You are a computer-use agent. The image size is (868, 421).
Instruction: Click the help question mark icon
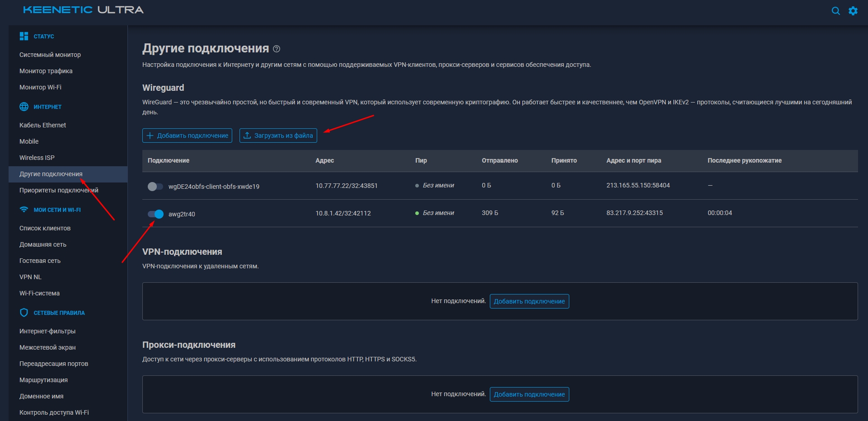tap(277, 49)
